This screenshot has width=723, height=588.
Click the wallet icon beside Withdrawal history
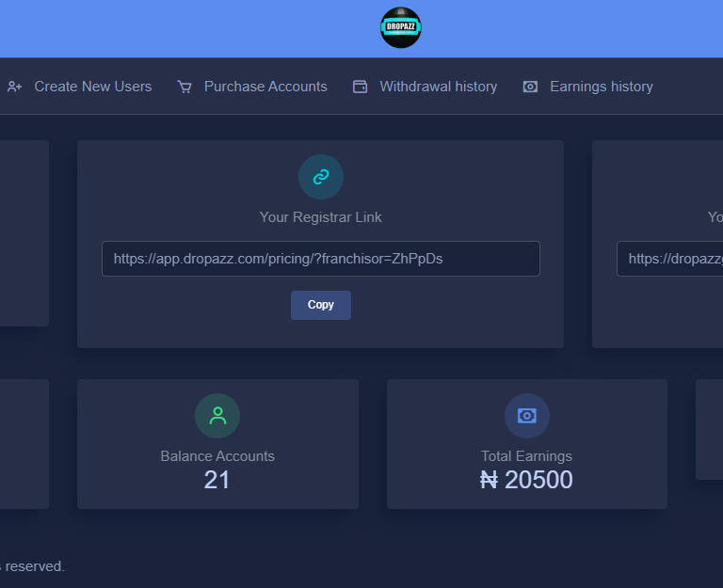pos(360,87)
